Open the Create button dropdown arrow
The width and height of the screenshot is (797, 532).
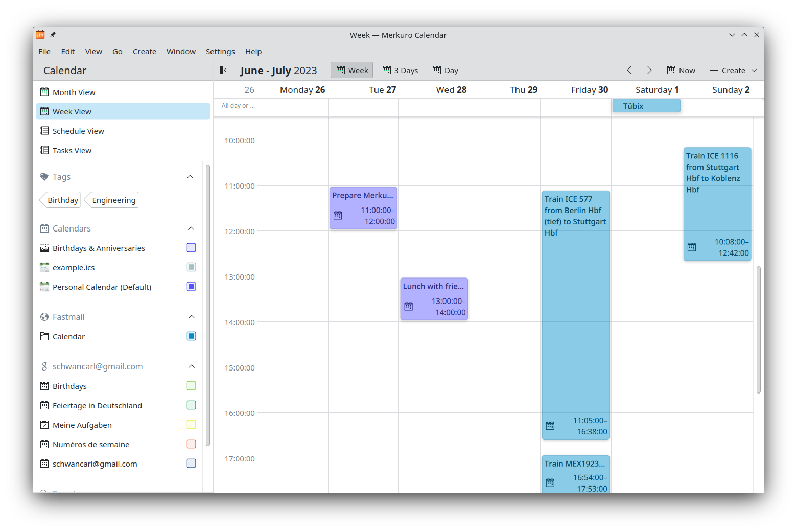click(x=754, y=71)
